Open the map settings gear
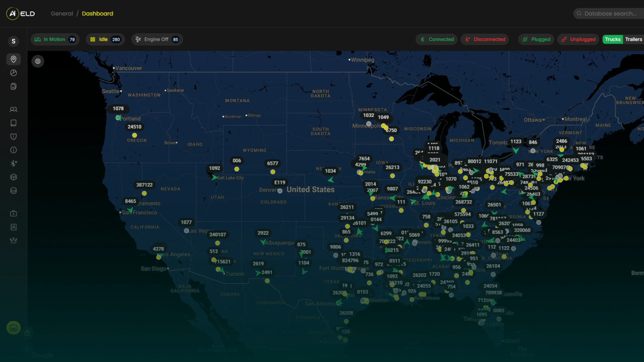Viewport: 644px width, 362px height. (x=38, y=61)
